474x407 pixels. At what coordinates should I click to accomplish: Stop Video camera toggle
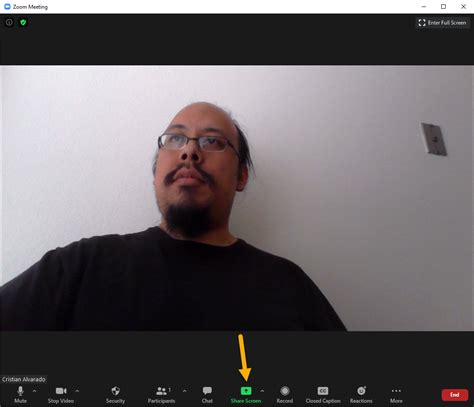pos(61,394)
